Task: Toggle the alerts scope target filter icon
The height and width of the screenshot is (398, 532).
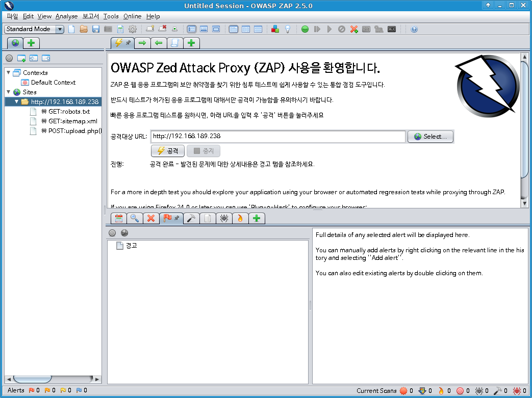Action: pyautogui.click(x=112, y=233)
